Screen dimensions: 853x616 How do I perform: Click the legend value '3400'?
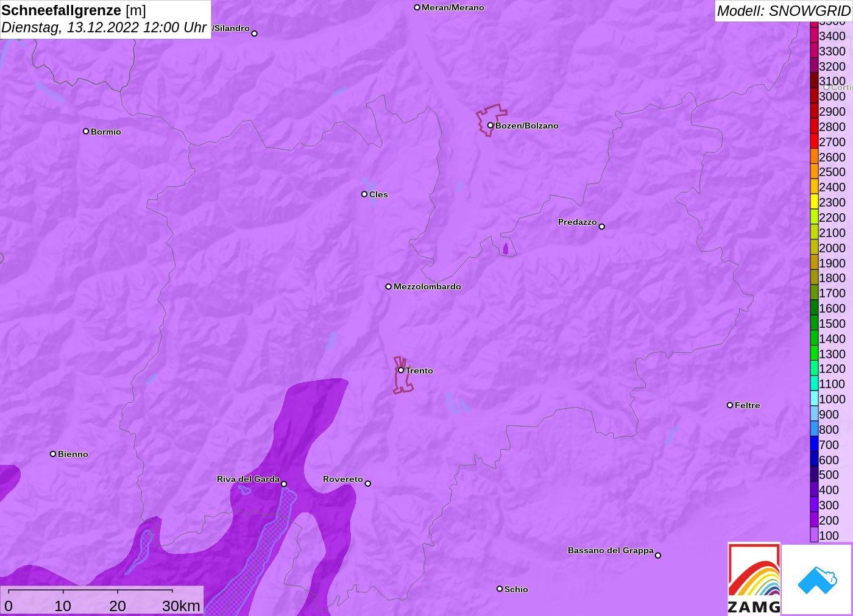pyautogui.click(x=832, y=36)
